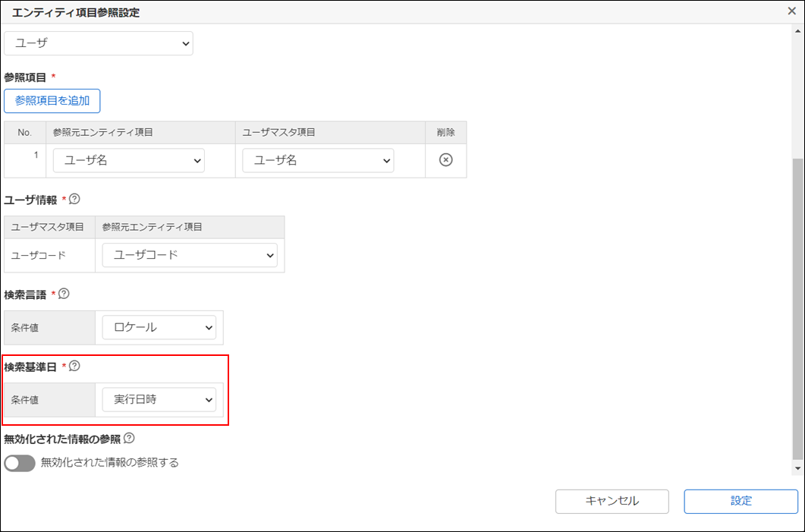
Task: Open help icon next to 検索基準日
Action: (74, 366)
